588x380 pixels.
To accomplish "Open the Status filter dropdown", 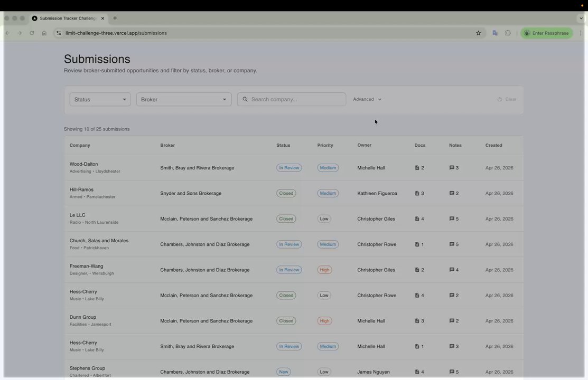I will (x=100, y=99).
